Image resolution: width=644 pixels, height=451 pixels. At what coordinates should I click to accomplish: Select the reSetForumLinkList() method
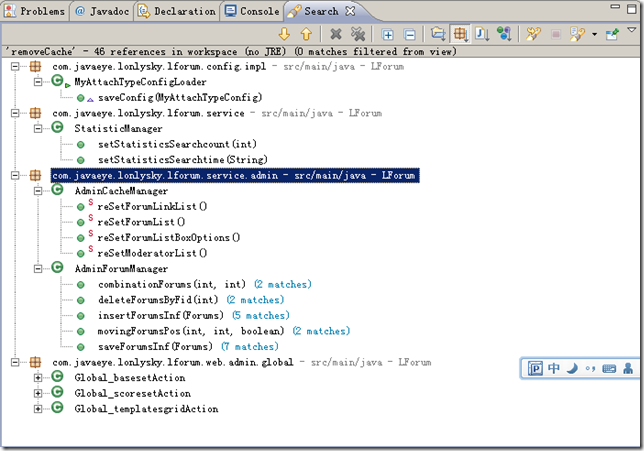(152, 207)
